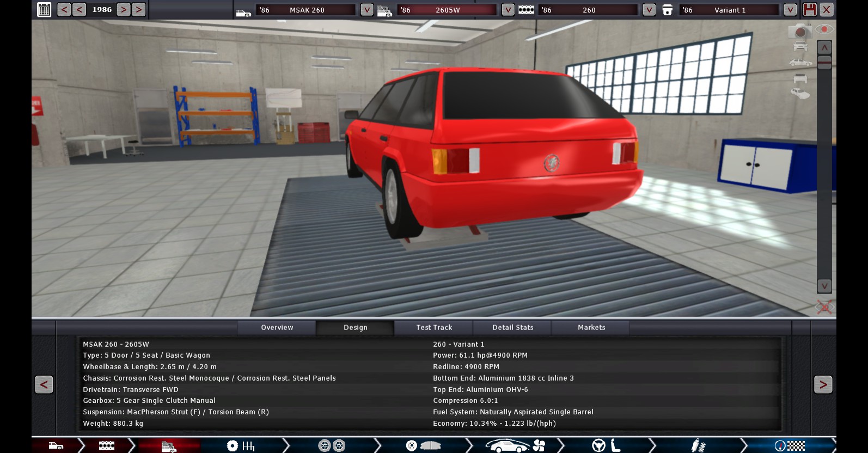Click the crossed-out icon below the right scrollbar
The image size is (868, 453).
(x=824, y=307)
